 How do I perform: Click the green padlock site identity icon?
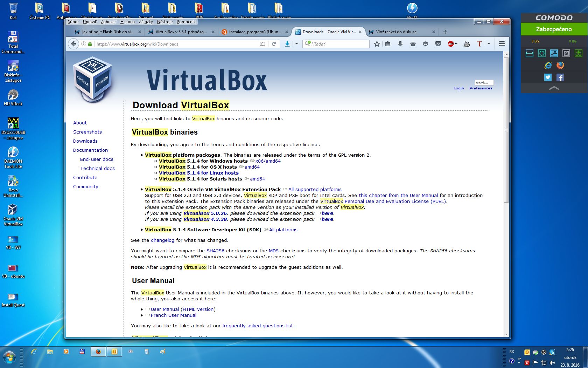coord(90,44)
